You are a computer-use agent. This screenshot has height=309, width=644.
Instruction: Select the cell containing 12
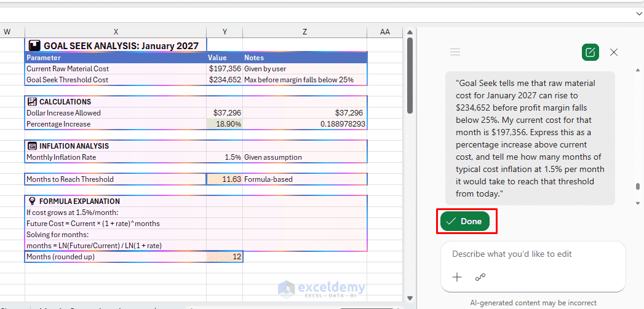225,257
